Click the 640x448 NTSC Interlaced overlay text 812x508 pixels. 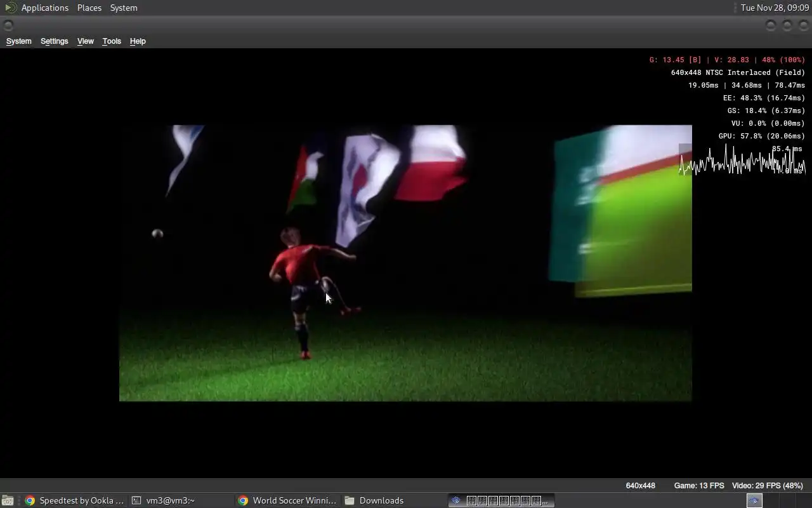pyautogui.click(x=738, y=72)
